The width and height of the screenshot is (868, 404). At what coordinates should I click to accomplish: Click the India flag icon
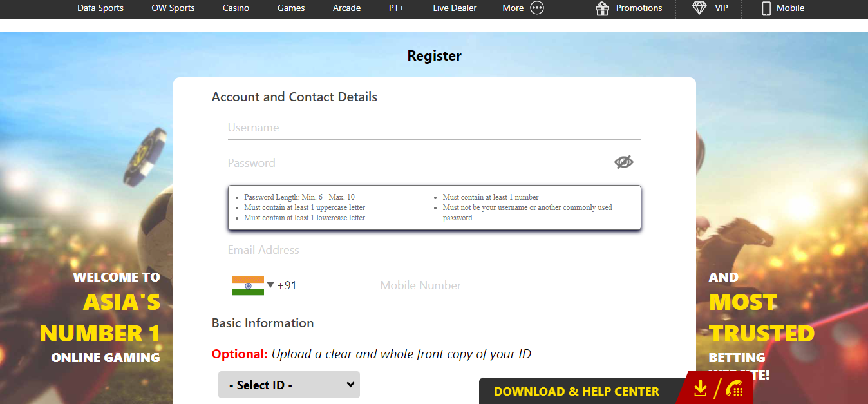pos(248,285)
